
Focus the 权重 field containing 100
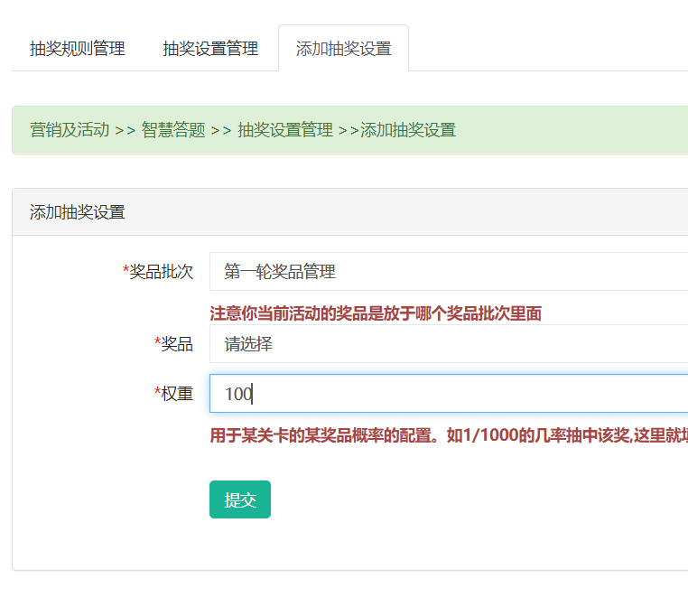(449, 394)
